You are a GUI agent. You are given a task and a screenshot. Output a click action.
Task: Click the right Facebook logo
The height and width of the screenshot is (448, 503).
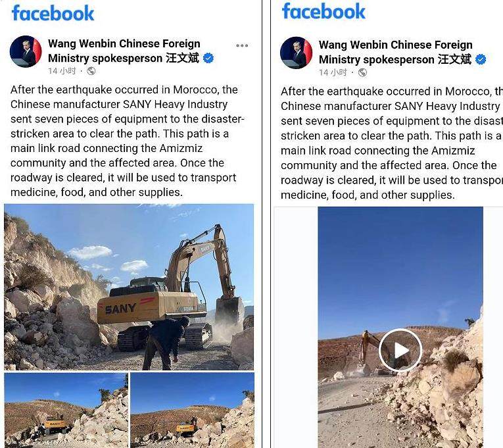point(323,11)
